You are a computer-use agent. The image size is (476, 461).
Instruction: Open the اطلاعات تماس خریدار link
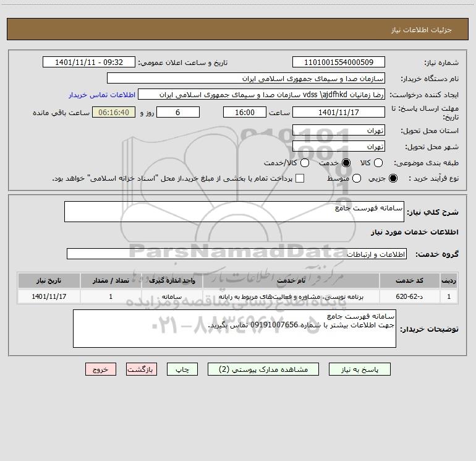click(x=102, y=95)
